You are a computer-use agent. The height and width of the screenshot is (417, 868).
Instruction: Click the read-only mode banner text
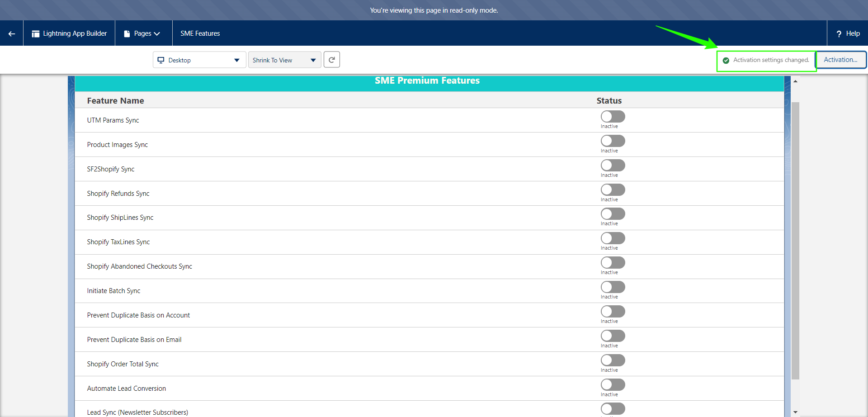click(x=434, y=10)
